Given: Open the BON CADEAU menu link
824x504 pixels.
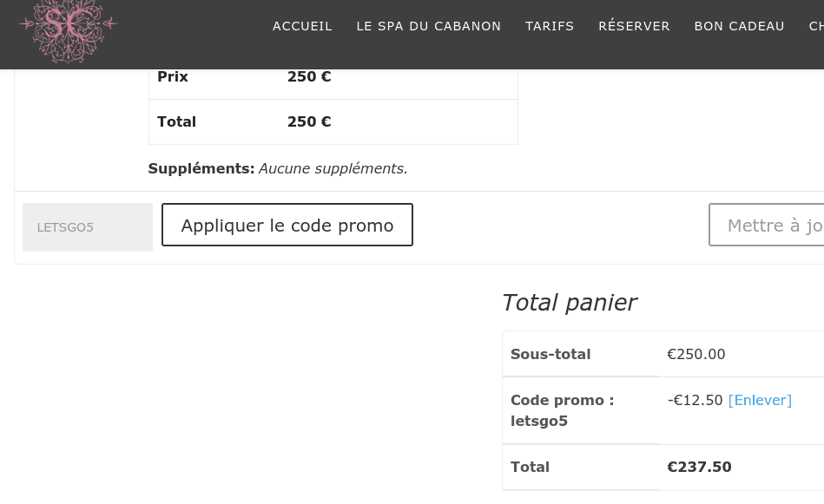Looking at the screenshot, I should click(740, 26).
